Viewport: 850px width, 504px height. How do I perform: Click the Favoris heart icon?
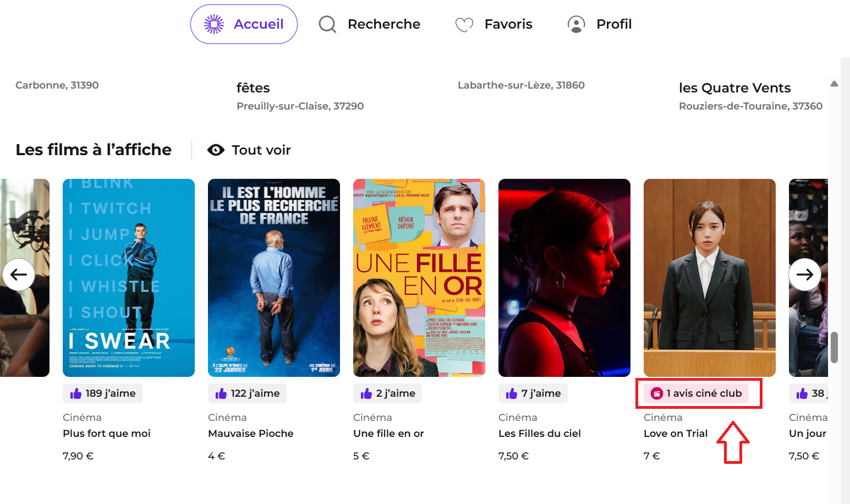point(464,25)
